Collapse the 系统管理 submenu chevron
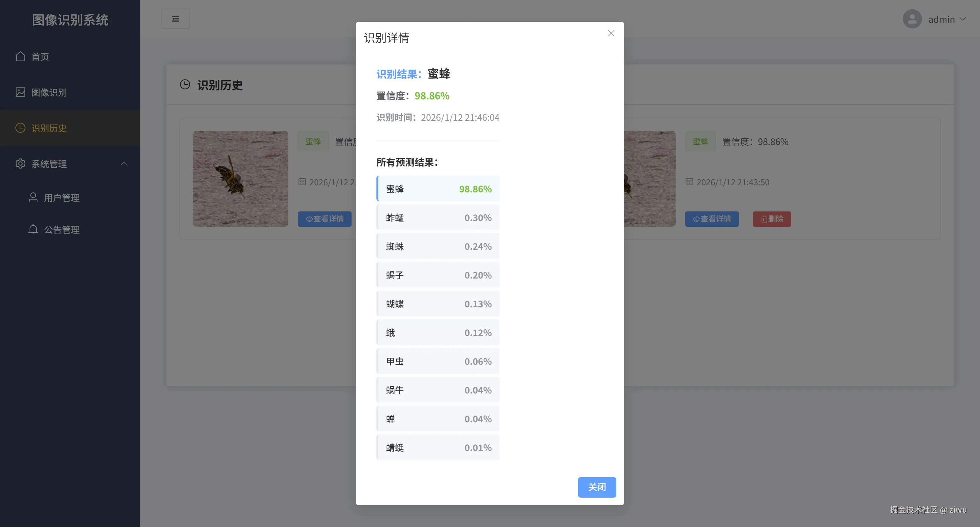 124,163
